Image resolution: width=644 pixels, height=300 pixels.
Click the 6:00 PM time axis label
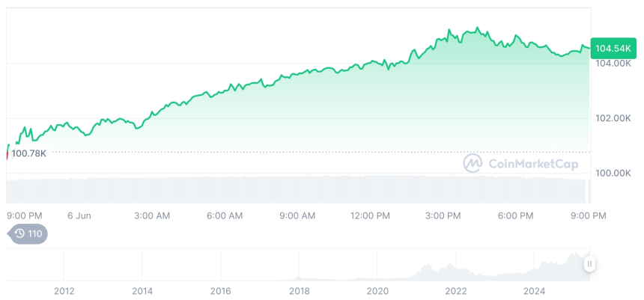point(516,215)
